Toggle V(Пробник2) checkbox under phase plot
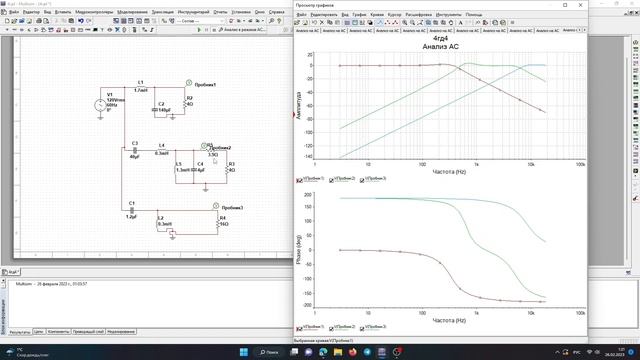The width and height of the screenshot is (640, 360). [x=331, y=329]
